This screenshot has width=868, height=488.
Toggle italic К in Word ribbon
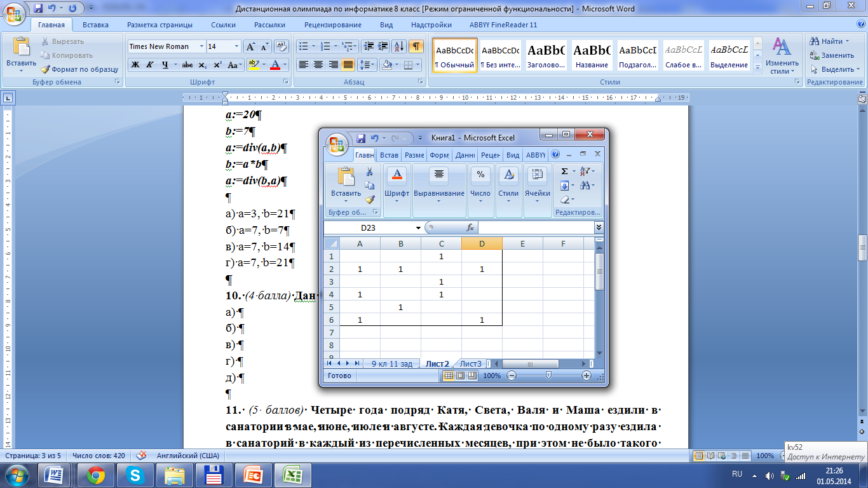click(x=150, y=65)
